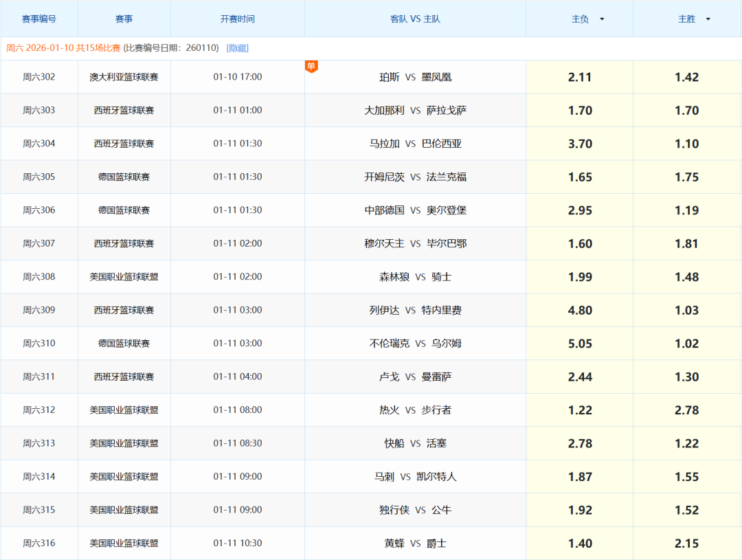Choose 主负 5.05 for 不伦瑞克 vs 乌尔姆

580,343
